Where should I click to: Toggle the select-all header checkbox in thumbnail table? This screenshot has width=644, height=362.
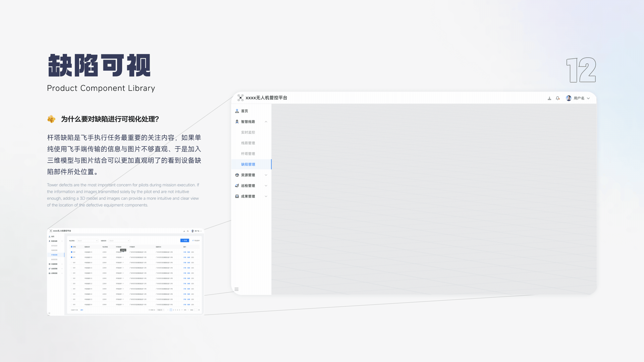click(71, 247)
